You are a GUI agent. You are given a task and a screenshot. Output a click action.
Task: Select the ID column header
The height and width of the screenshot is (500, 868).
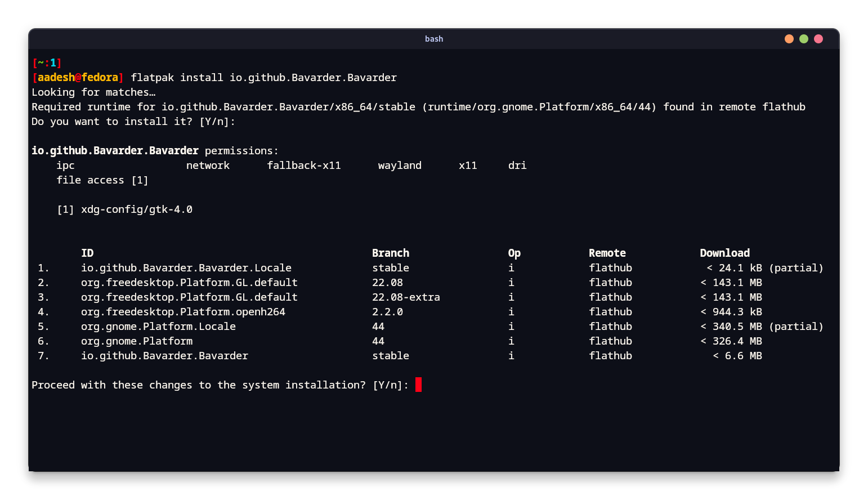point(87,253)
